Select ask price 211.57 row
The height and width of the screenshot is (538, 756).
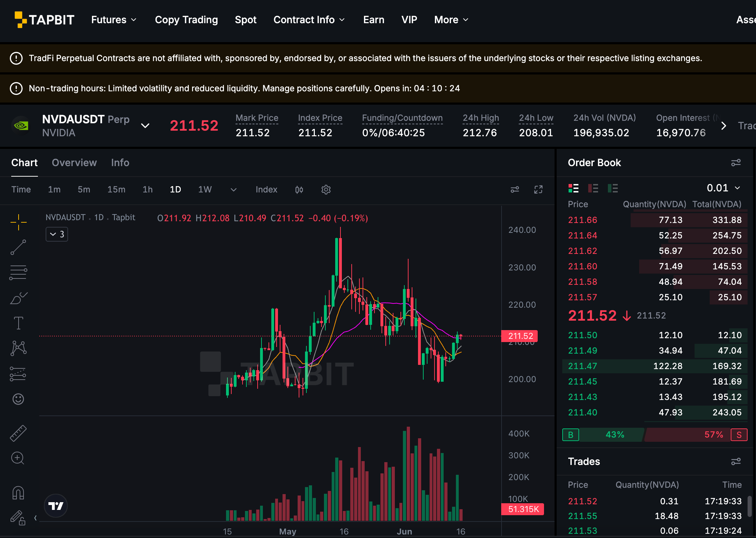coord(655,297)
